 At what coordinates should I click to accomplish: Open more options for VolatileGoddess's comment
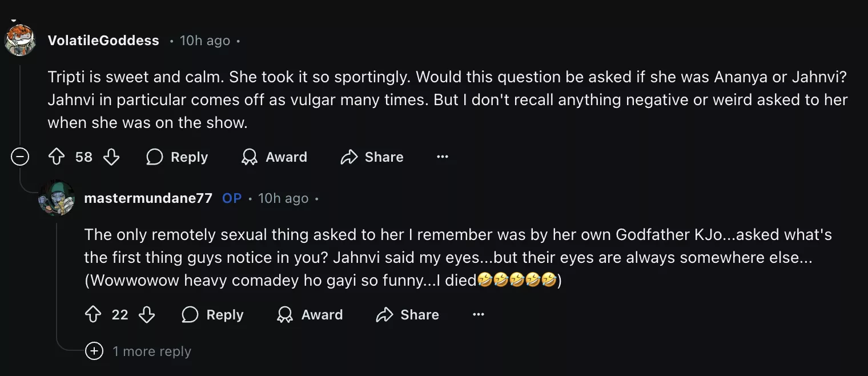(x=443, y=157)
